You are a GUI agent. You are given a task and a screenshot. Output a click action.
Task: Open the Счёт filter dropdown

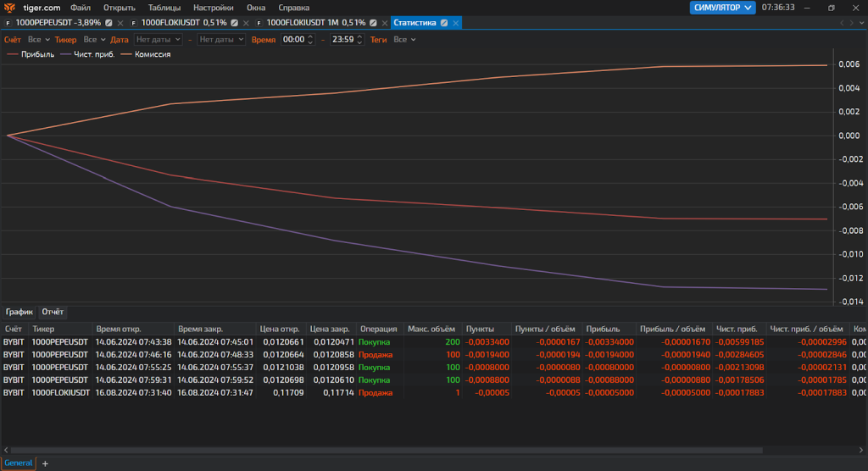coord(38,40)
